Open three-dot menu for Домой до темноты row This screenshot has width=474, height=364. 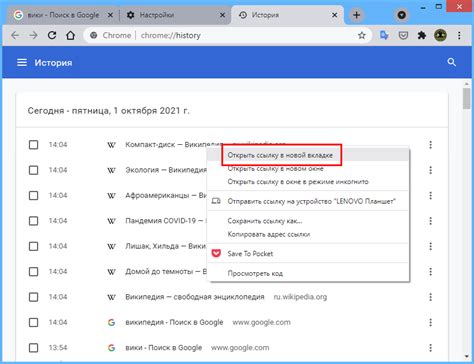pyautogui.click(x=430, y=272)
